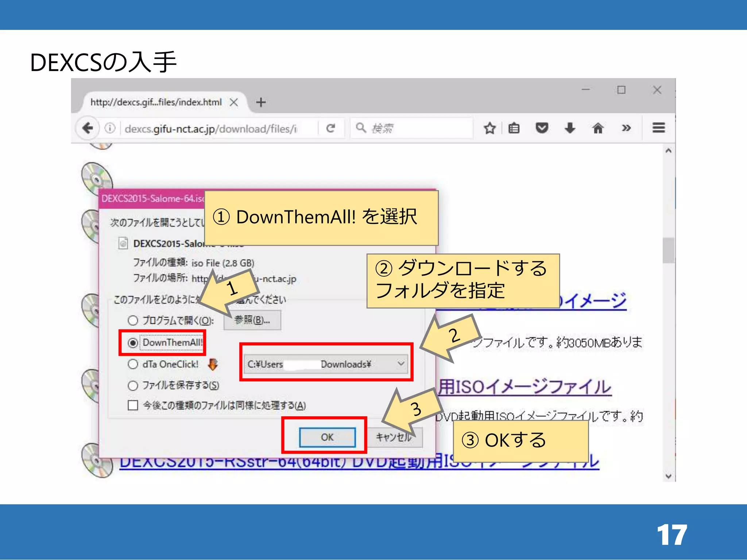Image resolution: width=747 pixels, height=560 pixels.
Task: Check '今後この種類のファイルは同様に処理する' checkbox
Action: pos(133,405)
